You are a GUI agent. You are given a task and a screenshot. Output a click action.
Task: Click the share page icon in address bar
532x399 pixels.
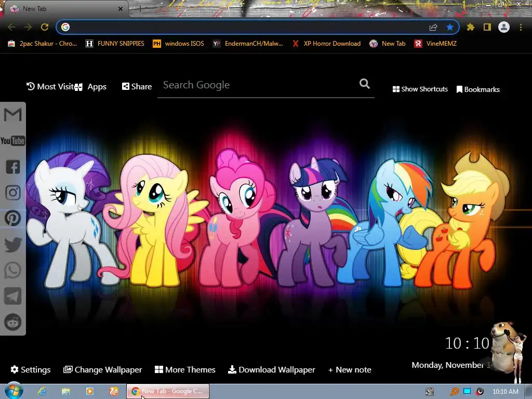click(433, 27)
